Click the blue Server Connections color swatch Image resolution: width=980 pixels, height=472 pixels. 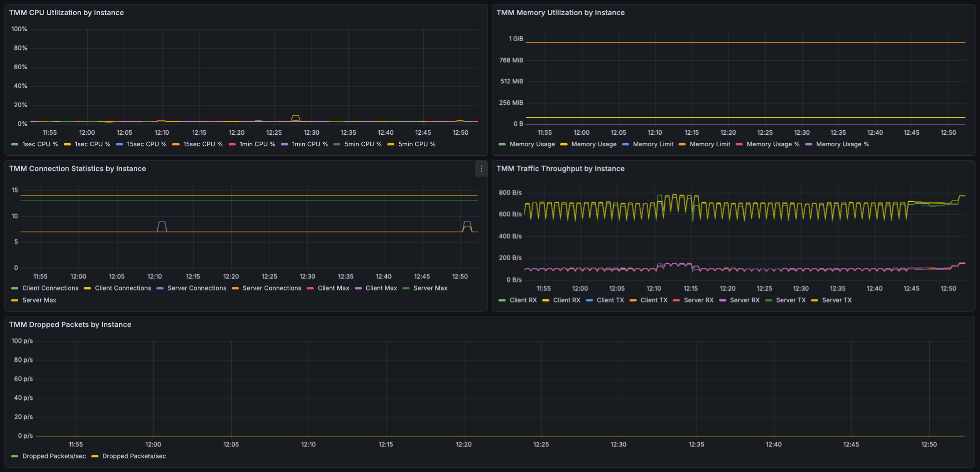coord(160,289)
